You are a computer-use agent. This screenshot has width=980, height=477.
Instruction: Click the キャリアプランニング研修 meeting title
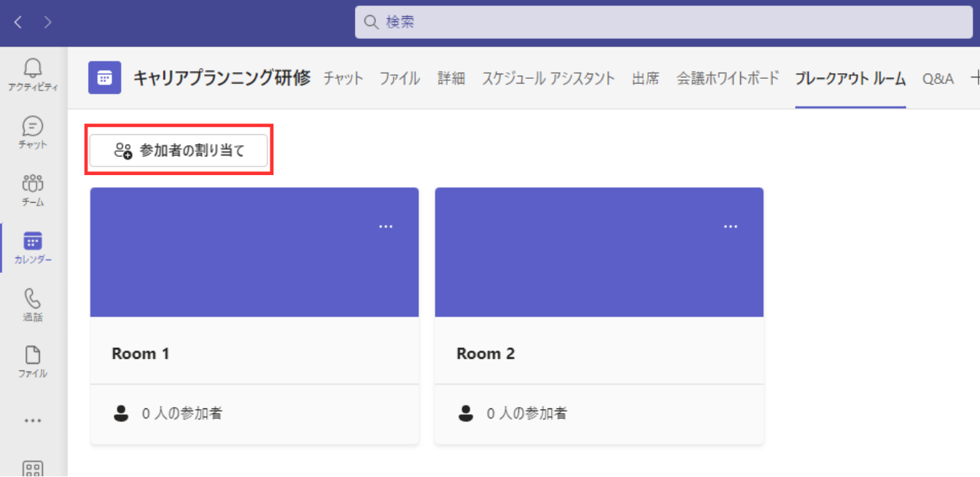(221, 78)
